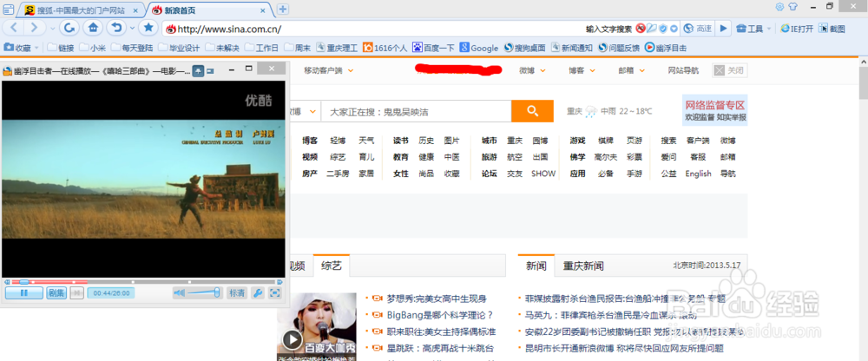Click the browser forward arrow

tap(35, 28)
